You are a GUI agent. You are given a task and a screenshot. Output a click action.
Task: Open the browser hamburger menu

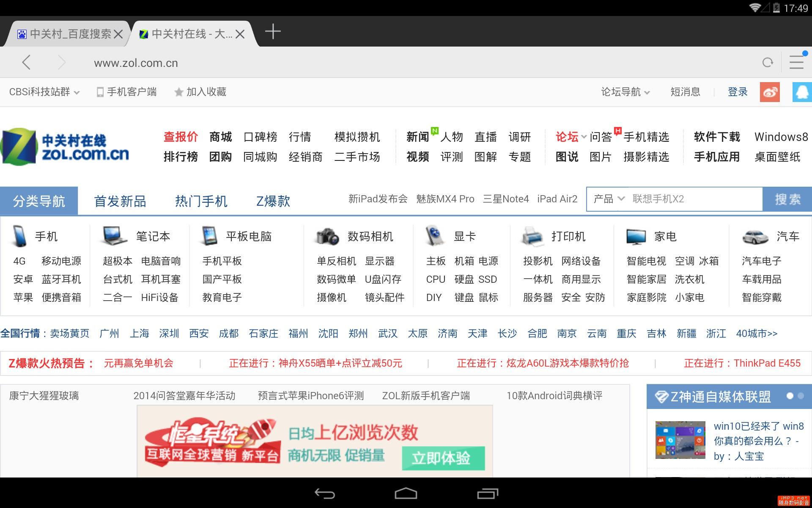pos(797,62)
